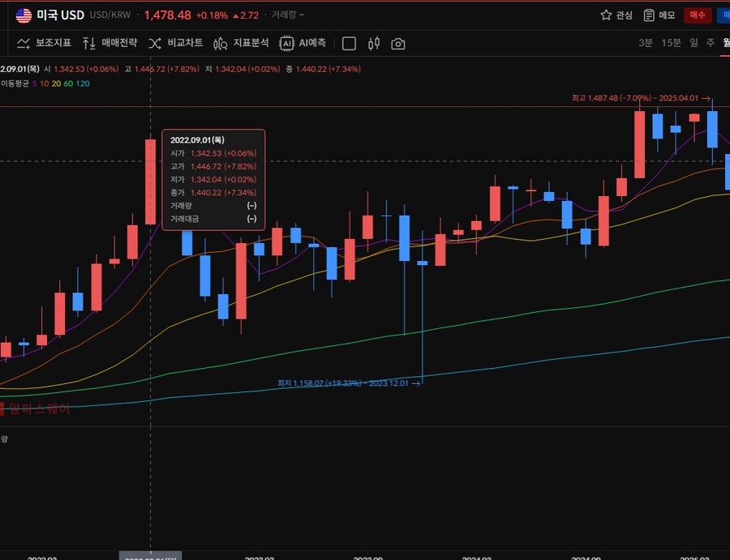Open the 비교차트 compare chart tool
This screenshot has height=560, width=730.
coord(176,43)
